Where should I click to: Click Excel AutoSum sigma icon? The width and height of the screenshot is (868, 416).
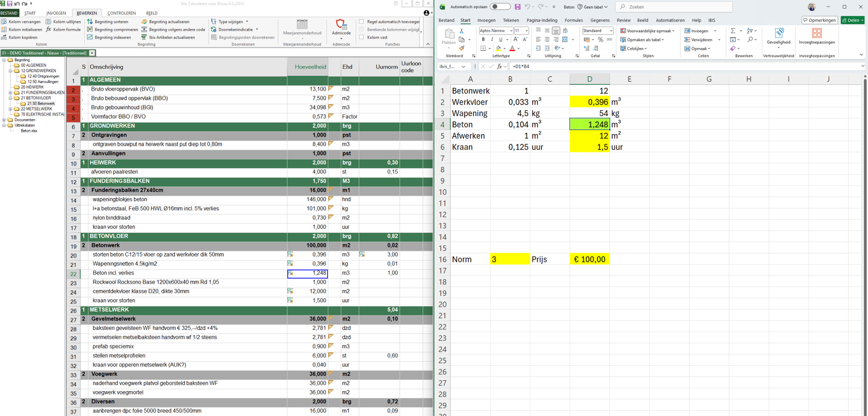pyautogui.click(x=733, y=31)
